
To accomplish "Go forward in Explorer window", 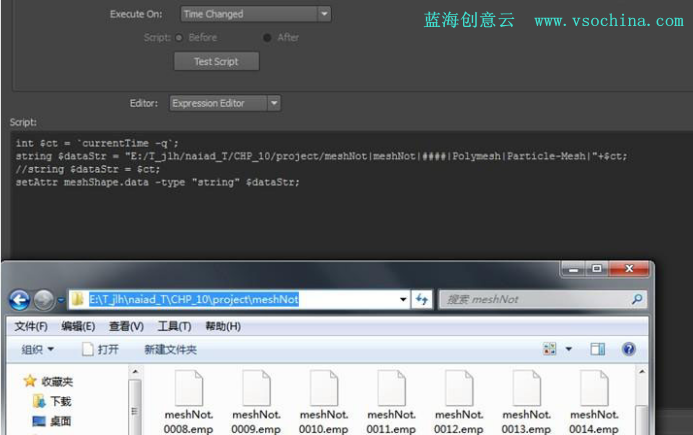I will coord(44,300).
